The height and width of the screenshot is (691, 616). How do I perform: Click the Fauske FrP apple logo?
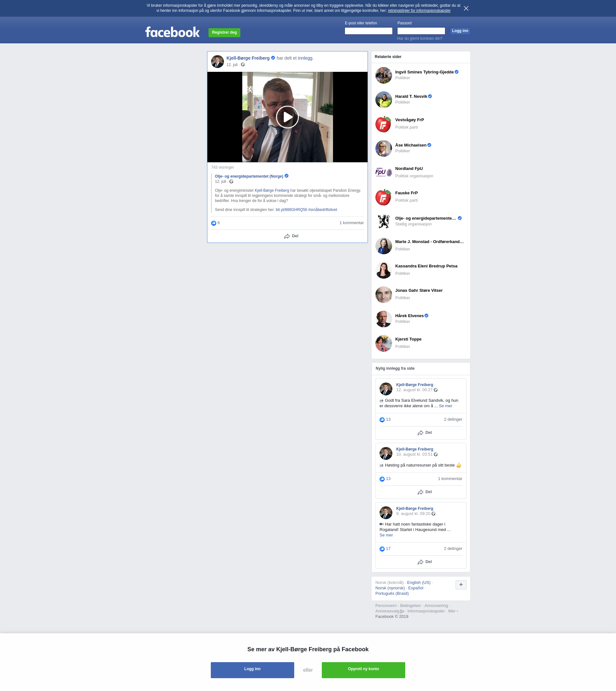(383, 197)
